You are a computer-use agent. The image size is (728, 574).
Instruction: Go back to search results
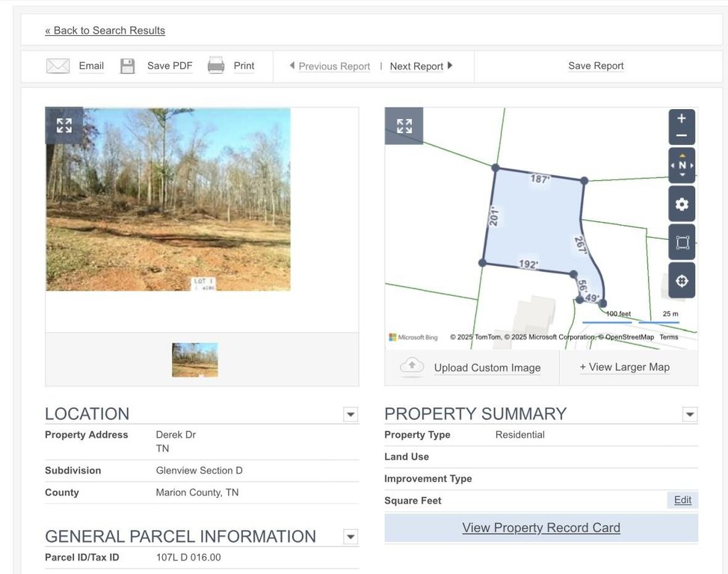click(105, 31)
